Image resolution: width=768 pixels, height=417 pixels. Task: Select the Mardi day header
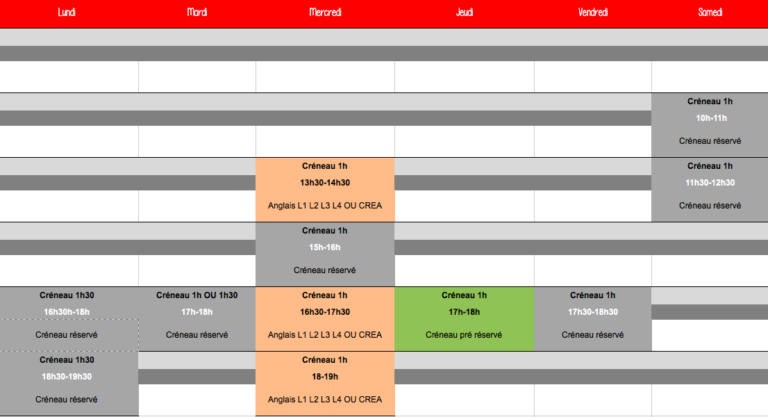[x=197, y=12]
